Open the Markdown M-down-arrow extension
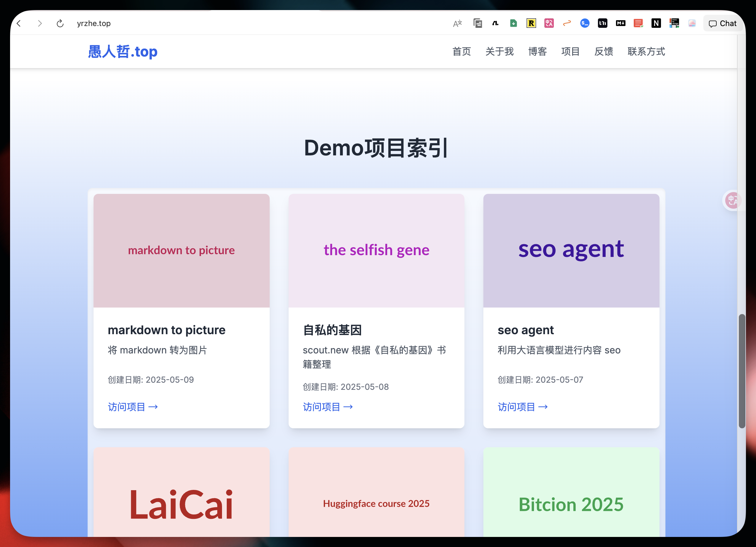Screen dimensions: 756x547 620,23
